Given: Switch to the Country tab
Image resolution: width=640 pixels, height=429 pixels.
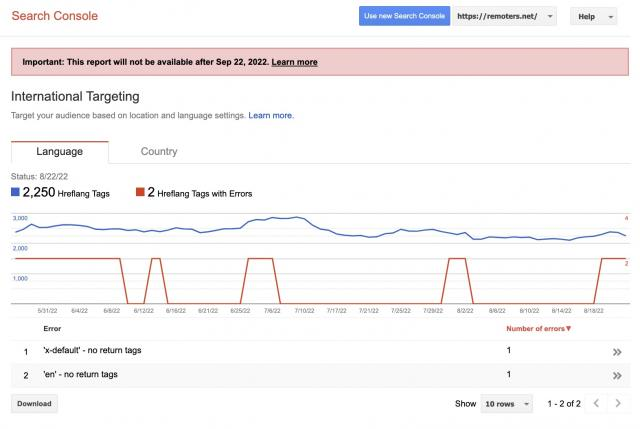Looking at the screenshot, I should (x=159, y=151).
